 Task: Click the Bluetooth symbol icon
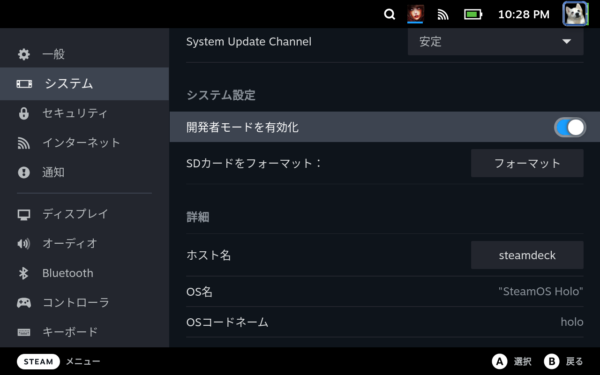click(23, 273)
